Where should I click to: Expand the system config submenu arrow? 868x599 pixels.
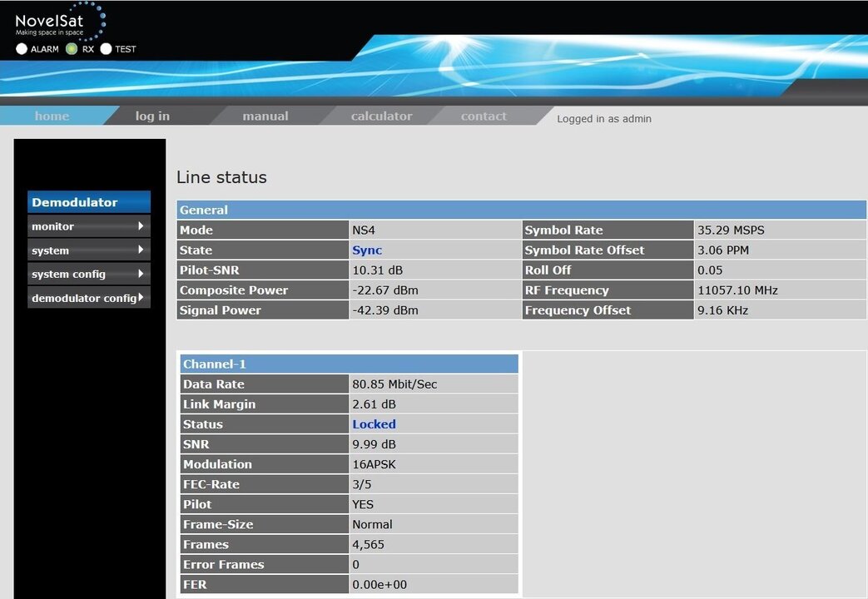[x=141, y=274]
